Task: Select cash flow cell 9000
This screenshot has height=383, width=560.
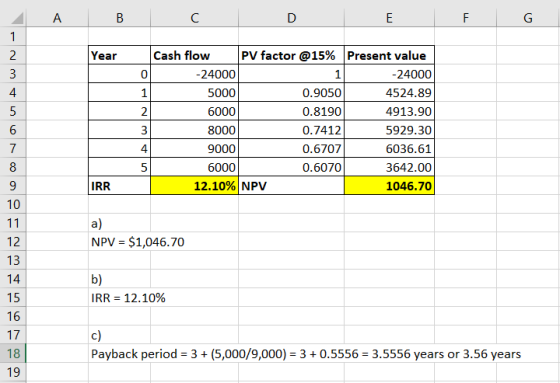Action: click(195, 148)
